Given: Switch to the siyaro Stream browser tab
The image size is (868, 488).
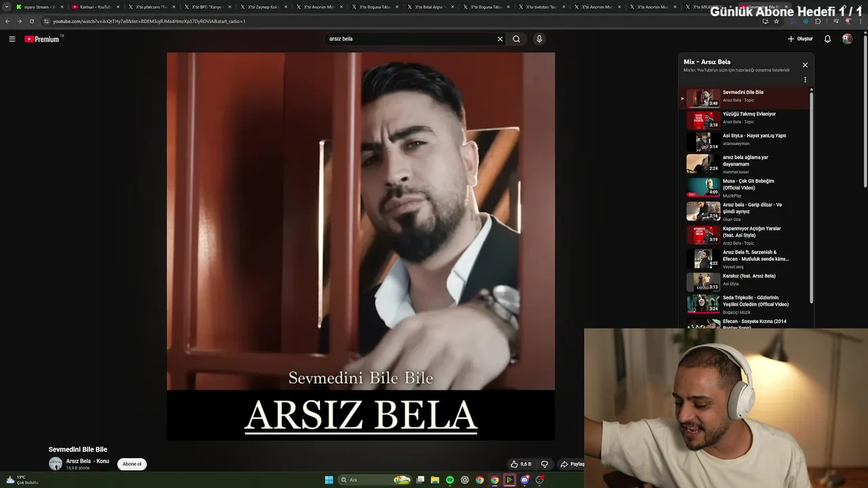Looking at the screenshot, I should (x=39, y=7).
